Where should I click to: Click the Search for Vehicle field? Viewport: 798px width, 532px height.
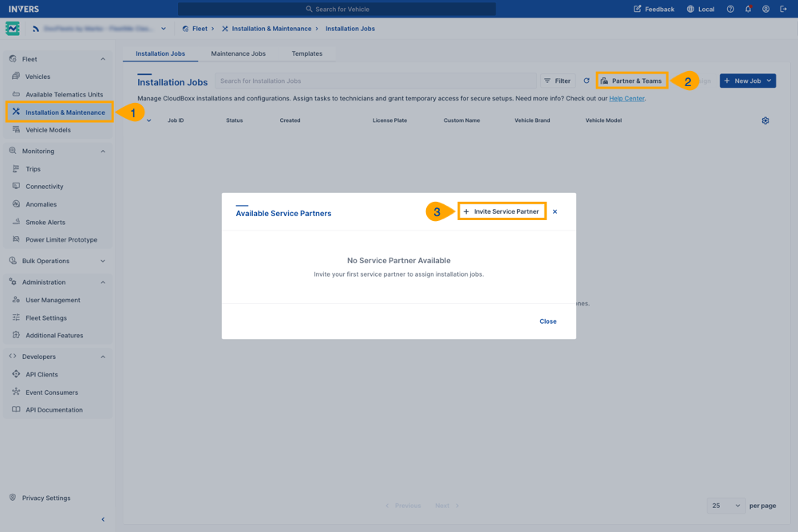tap(337, 10)
